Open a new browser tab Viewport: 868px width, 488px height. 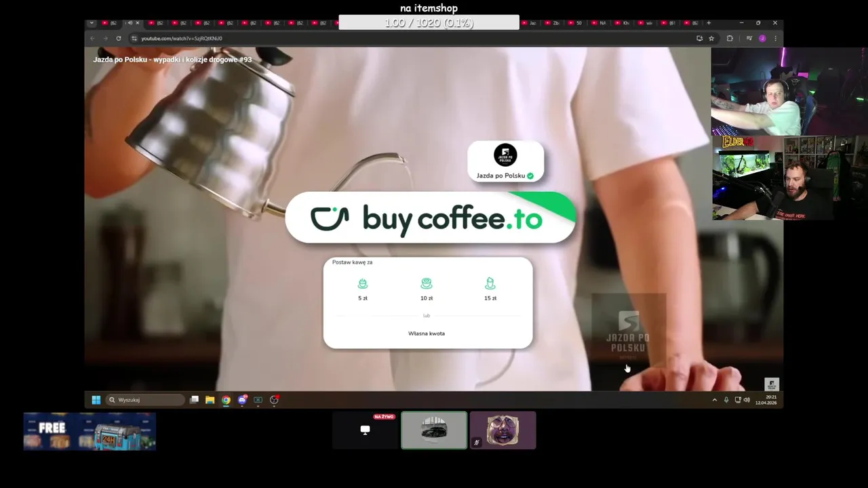[x=709, y=23]
